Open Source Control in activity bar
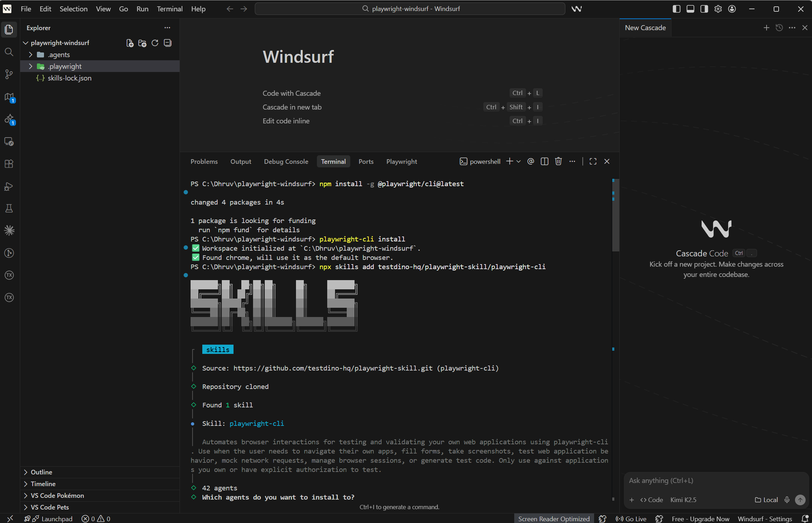The image size is (812, 523). click(9, 74)
